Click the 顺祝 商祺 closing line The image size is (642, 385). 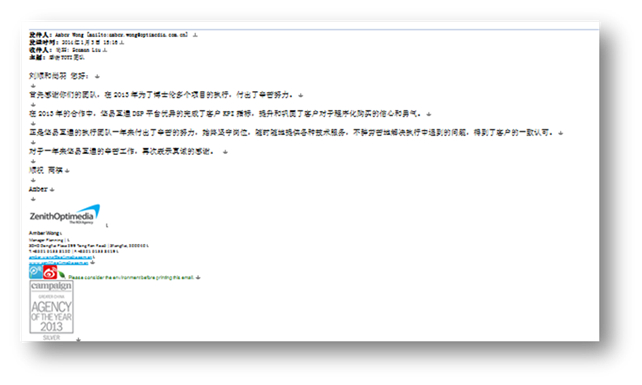coord(46,170)
